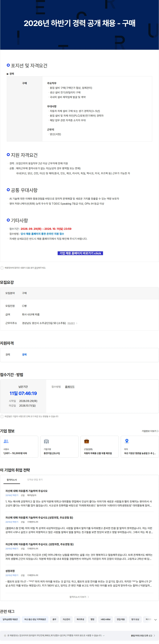This screenshot has height=644, width=159.
Task: Click the arrow beside 불법/허위/과장/오류 신고
Action: click(154, 636)
